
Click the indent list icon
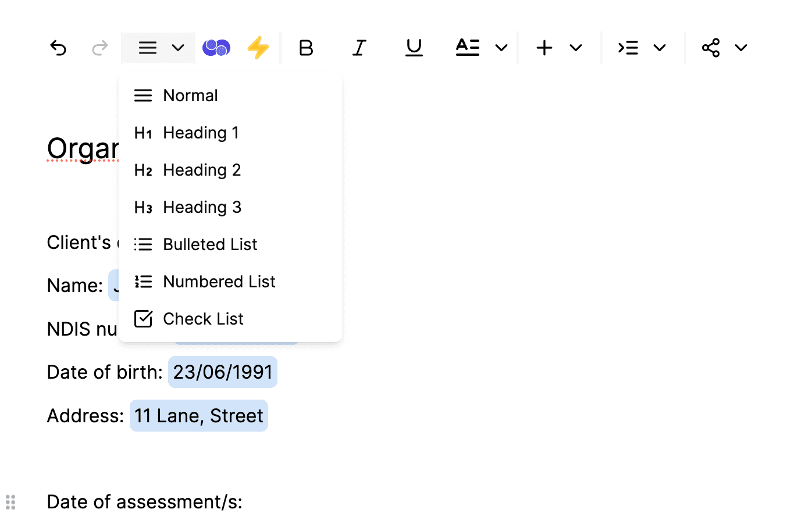[x=628, y=48]
